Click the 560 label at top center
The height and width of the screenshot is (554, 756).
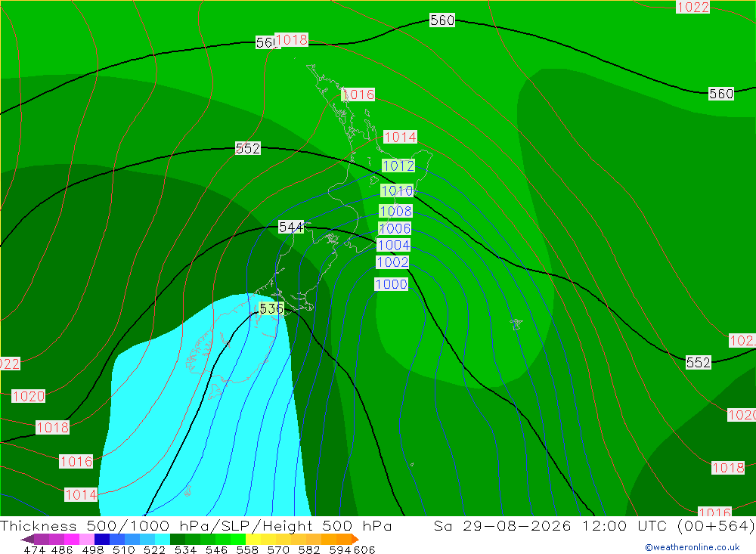click(442, 20)
